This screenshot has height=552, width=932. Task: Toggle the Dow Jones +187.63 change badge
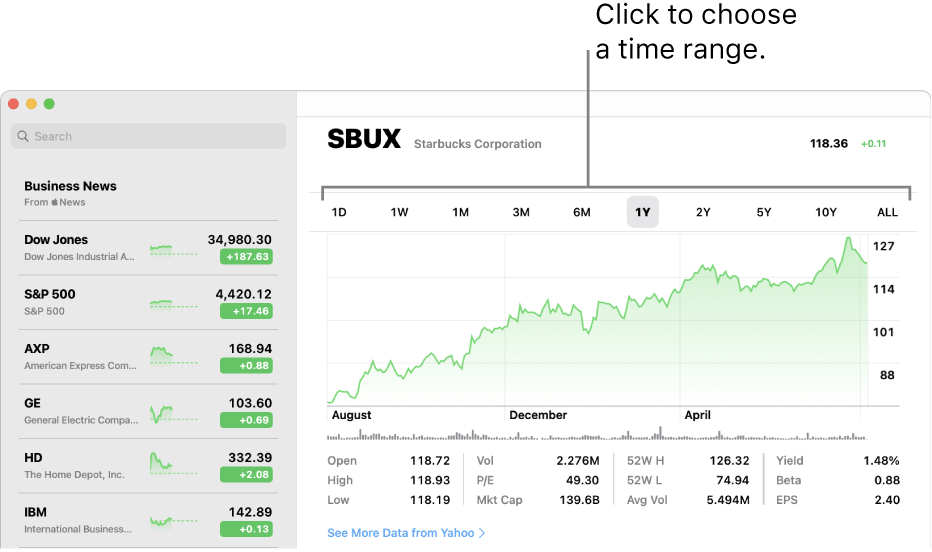(246, 257)
